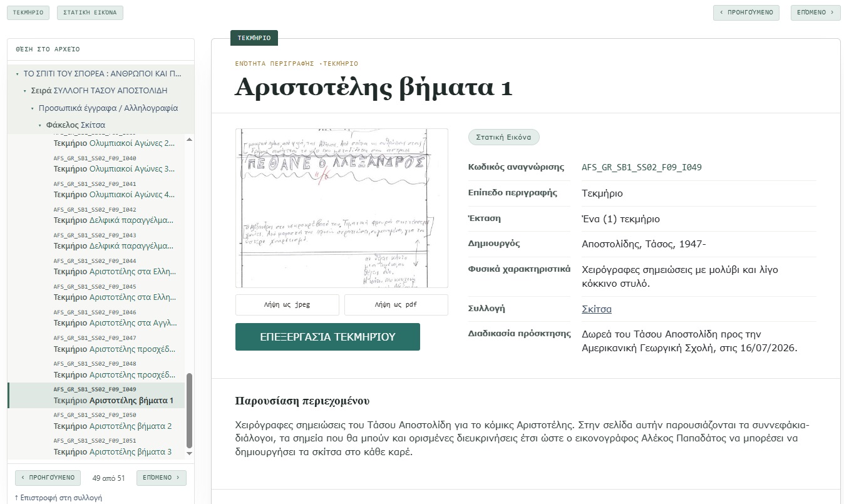This screenshot has width=844, height=504.
Task: Select the ΤΟ ΣΠΙΤΙ ΤΟΥ ΣΠΟΡΕΑ tree entry
Action: [x=103, y=74]
